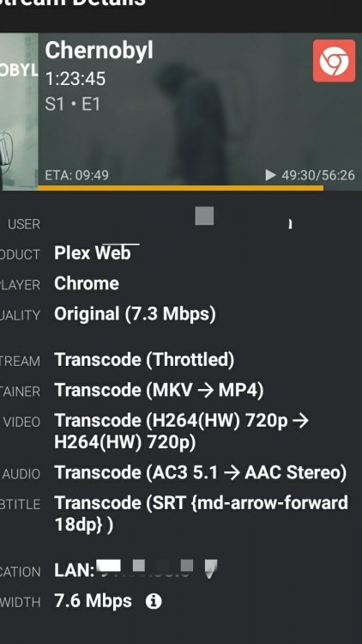Click the ETA: 09:49 label
This screenshot has width=362, height=644.
[76, 175]
